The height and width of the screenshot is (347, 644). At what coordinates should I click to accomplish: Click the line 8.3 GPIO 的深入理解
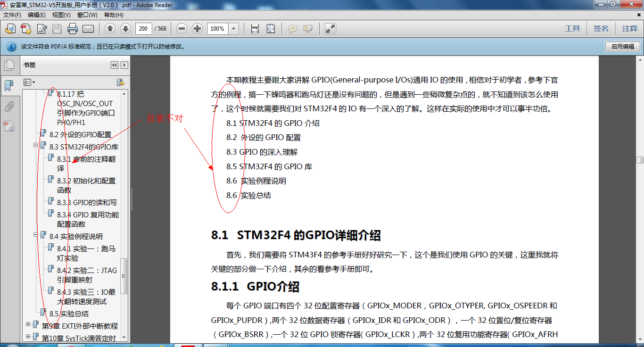tap(262, 152)
